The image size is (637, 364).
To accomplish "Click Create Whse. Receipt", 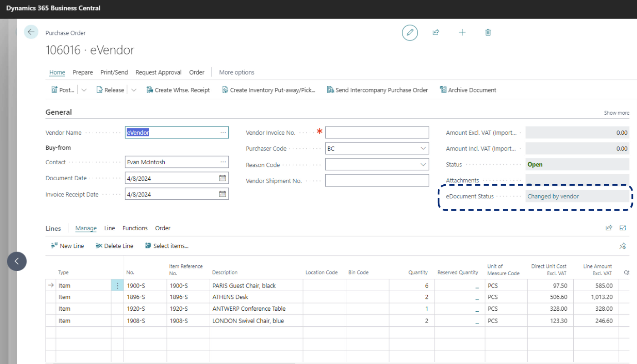I will (178, 90).
